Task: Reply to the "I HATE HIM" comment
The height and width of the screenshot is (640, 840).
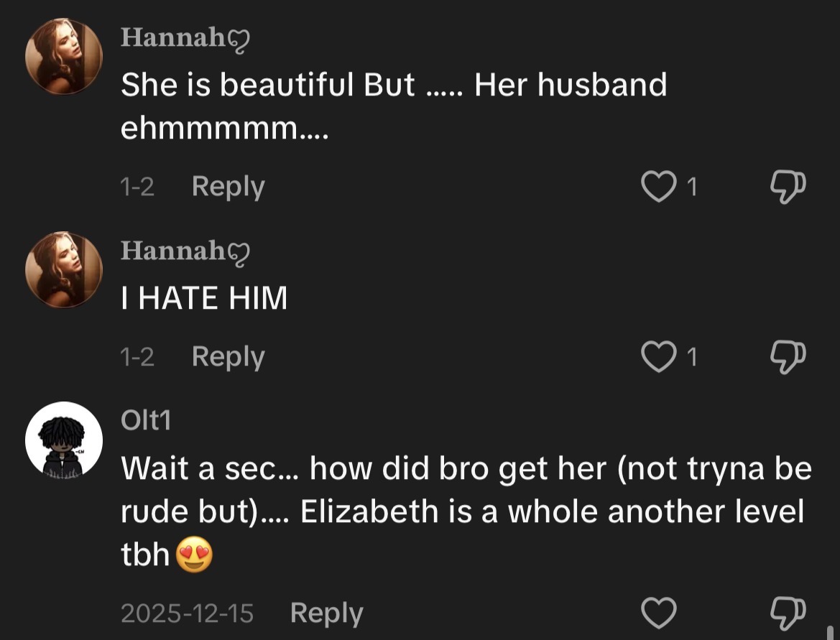Action: (228, 357)
